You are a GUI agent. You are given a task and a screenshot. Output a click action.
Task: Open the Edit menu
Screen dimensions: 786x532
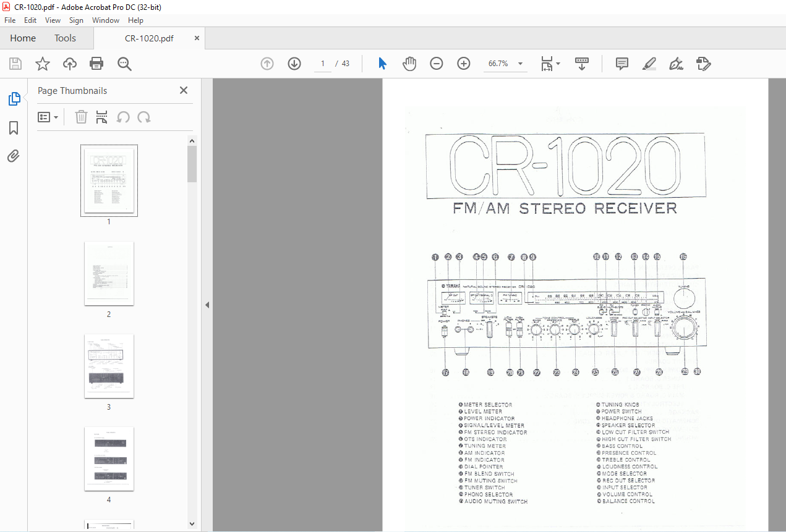[30, 20]
